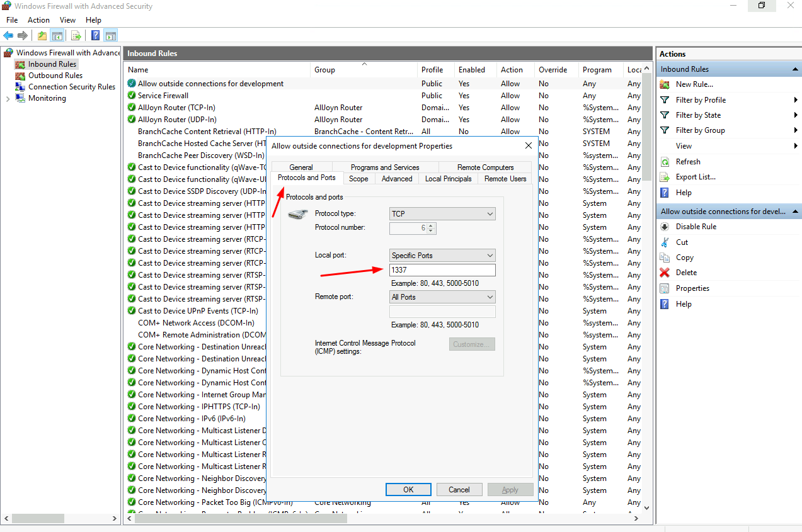802x532 pixels.
Task: Click the Up One Level folder icon
Action: 42,36
